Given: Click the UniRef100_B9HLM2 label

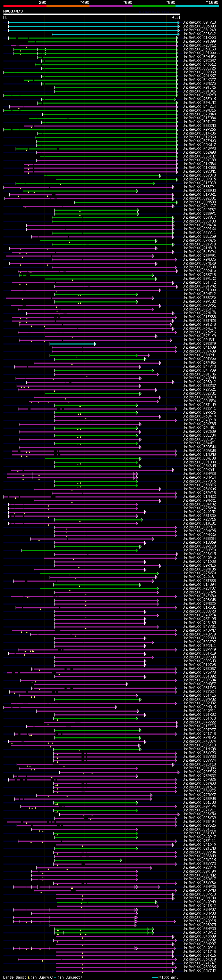Looking at the screenshot, I should point(199,103).
